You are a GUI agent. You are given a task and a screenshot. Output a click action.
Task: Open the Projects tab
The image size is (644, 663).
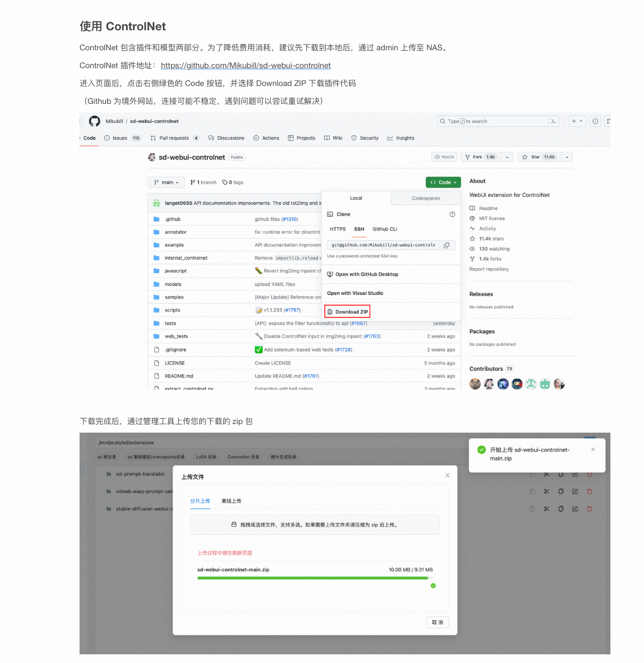(x=301, y=138)
